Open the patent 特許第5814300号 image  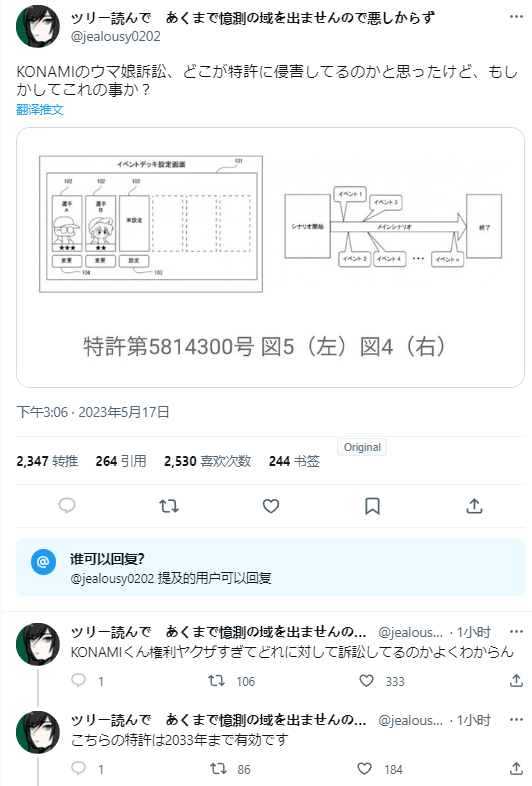tap(270, 257)
